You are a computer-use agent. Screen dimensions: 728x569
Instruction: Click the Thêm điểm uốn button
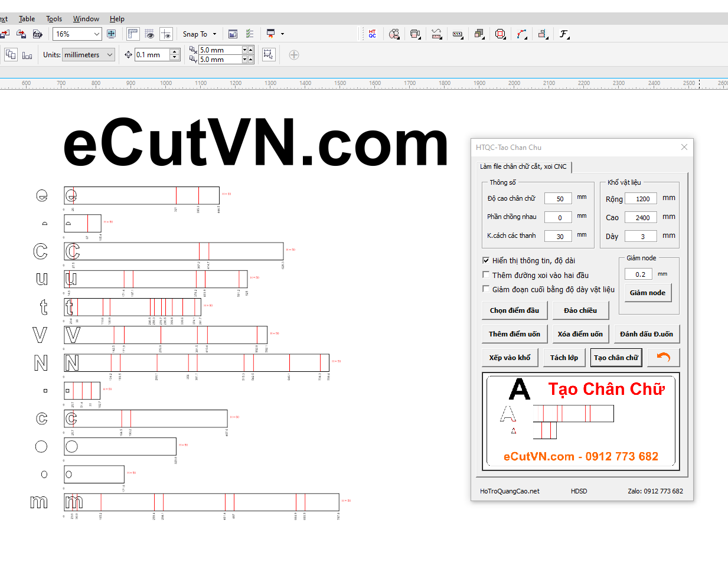[x=515, y=334]
